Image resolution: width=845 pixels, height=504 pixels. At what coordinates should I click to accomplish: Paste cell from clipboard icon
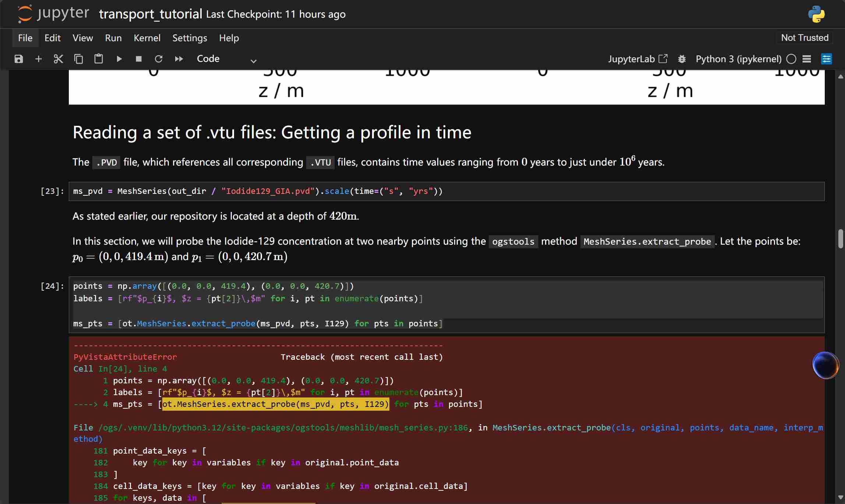click(x=98, y=59)
